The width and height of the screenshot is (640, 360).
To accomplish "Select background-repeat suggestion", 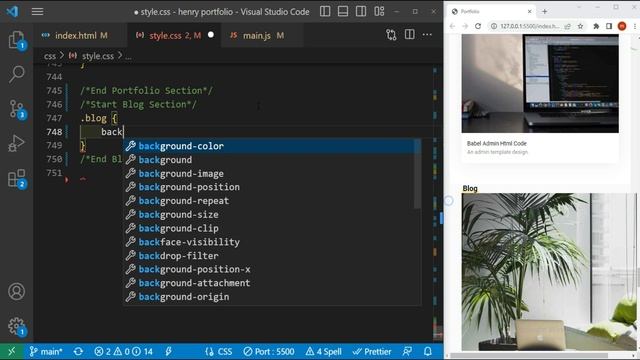I will click(x=269, y=201).
